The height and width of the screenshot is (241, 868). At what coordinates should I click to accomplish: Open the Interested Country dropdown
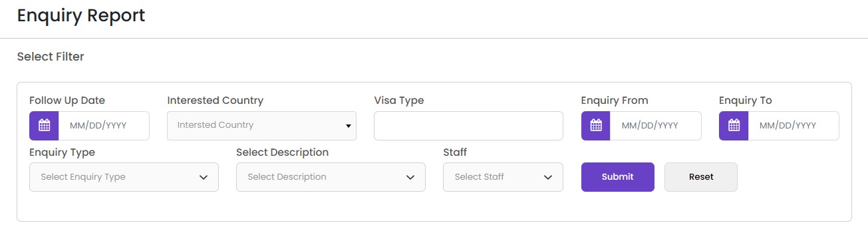coord(261,125)
